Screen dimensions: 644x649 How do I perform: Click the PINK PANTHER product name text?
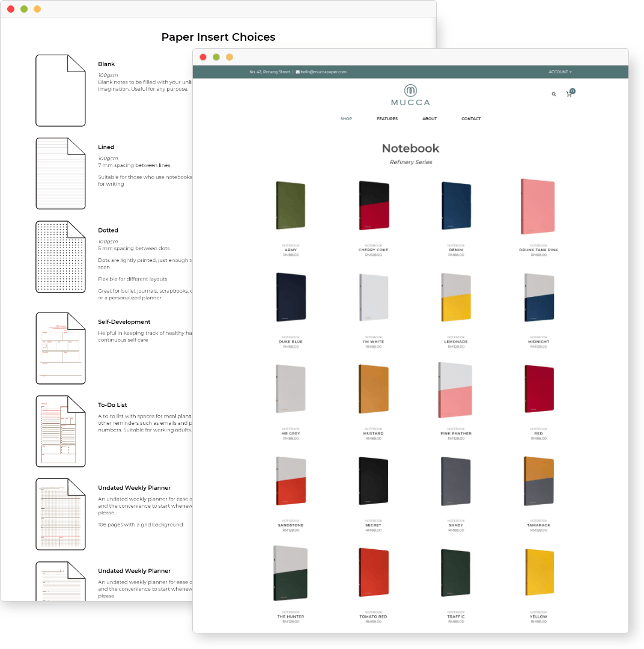click(x=456, y=433)
